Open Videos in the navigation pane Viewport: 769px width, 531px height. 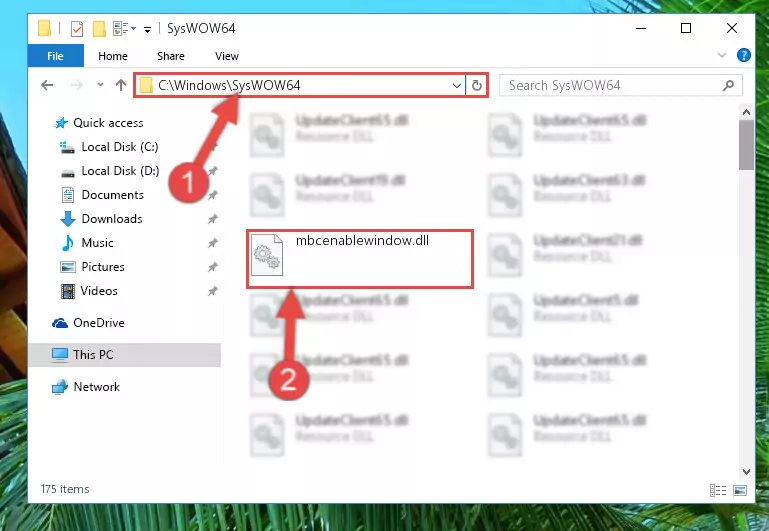pos(99,291)
